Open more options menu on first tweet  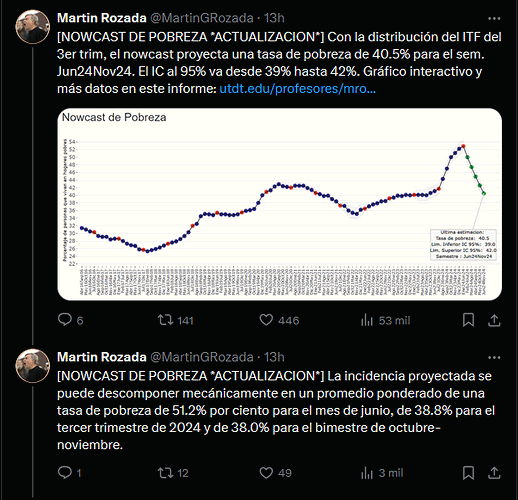pos(494,18)
